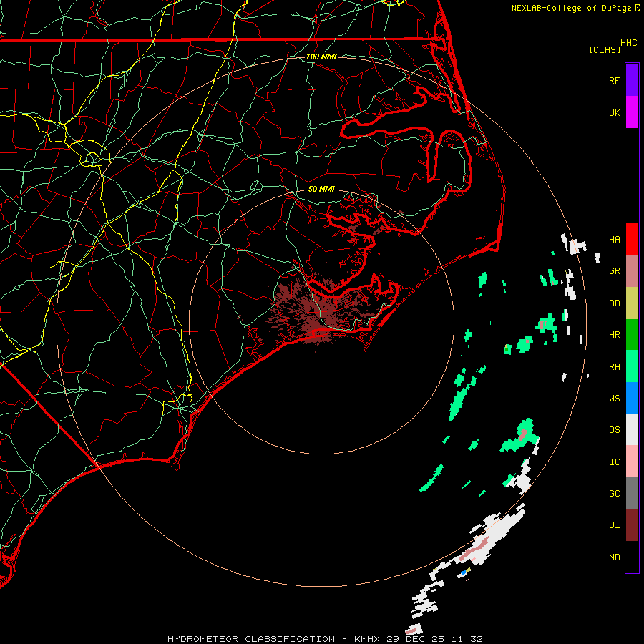Click the [CLAS] units label
Viewport: 644px width, 644px height.
pos(605,49)
